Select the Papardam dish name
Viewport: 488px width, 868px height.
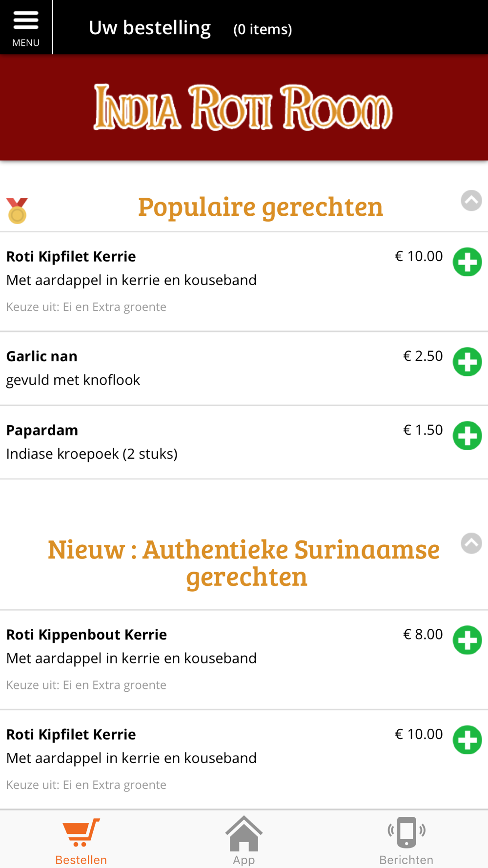[42, 430]
